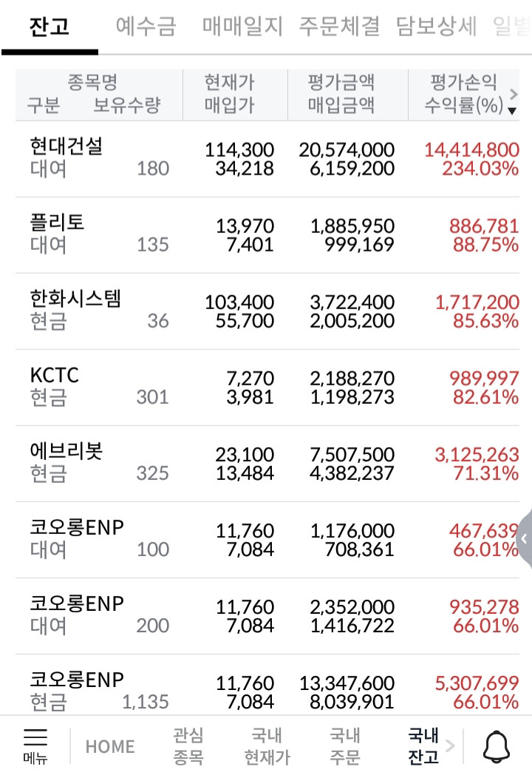Select the 주문체결 tab
The image size is (532, 778).
339,27
